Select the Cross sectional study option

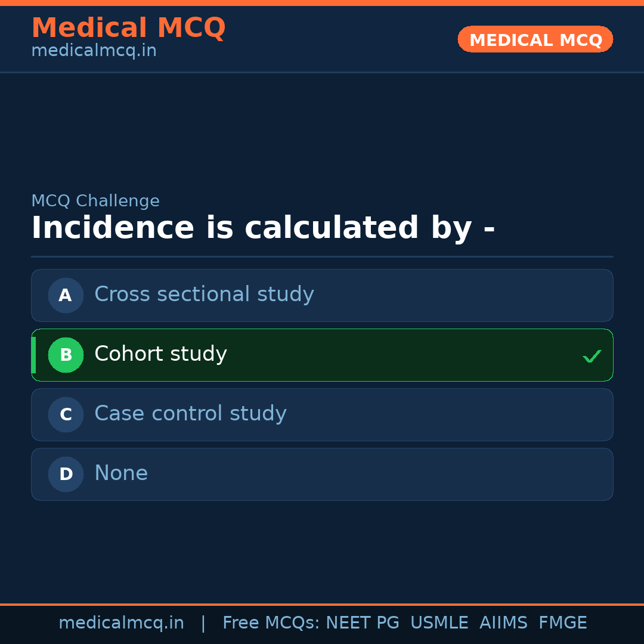coord(322,295)
